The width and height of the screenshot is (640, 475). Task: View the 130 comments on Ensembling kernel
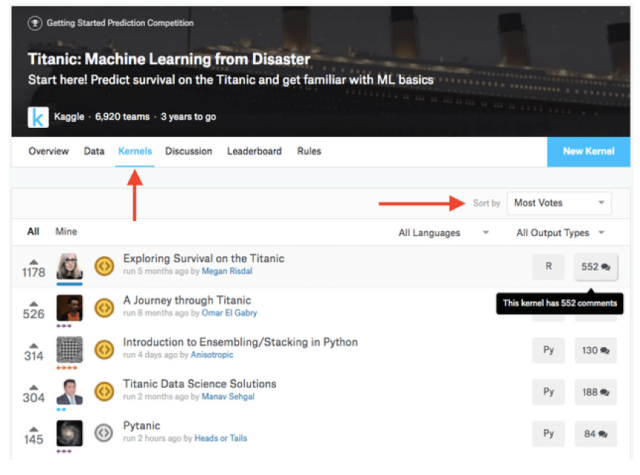pos(596,350)
